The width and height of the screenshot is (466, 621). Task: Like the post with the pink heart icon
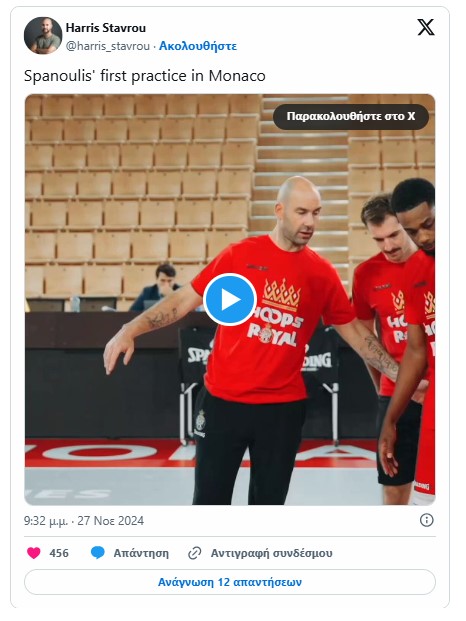34,553
